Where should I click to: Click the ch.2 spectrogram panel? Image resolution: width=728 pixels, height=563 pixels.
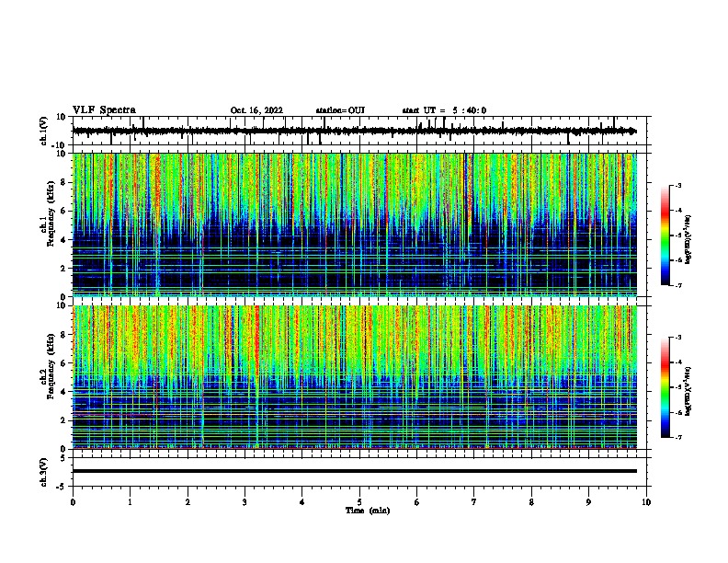pyautogui.click(x=354, y=377)
